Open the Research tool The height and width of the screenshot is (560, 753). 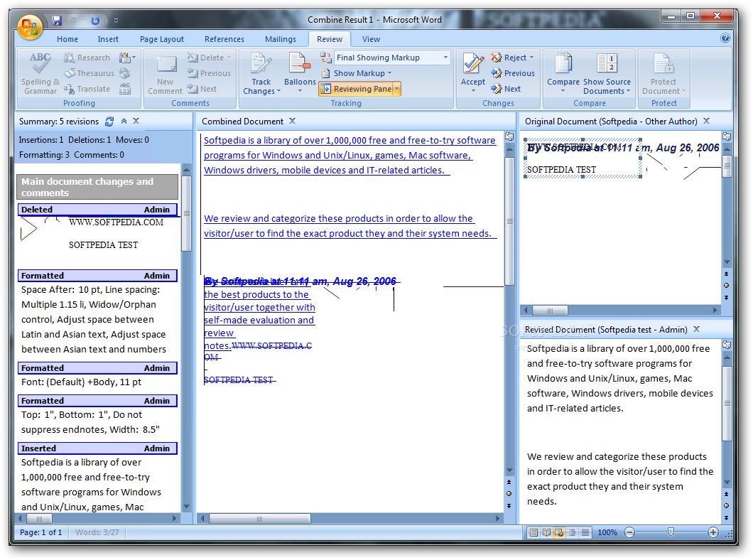pyautogui.click(x=87, y=58)
